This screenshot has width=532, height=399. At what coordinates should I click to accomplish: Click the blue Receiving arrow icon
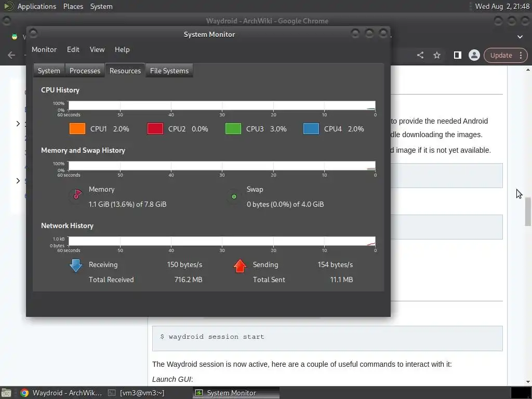[76, 265]
